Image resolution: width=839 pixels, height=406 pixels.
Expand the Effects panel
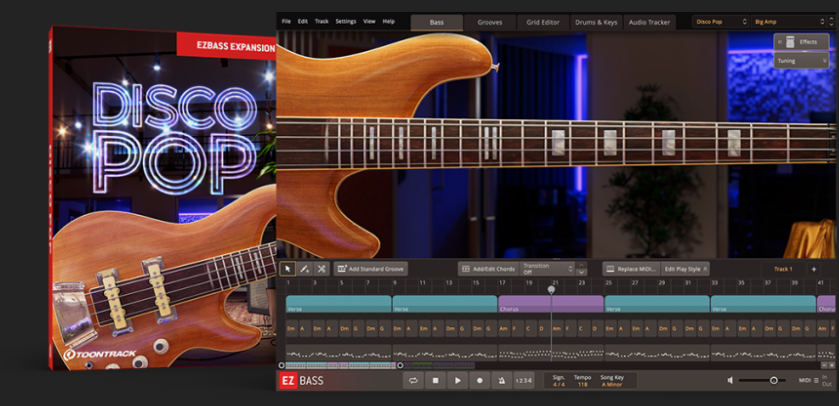(801, 42)
